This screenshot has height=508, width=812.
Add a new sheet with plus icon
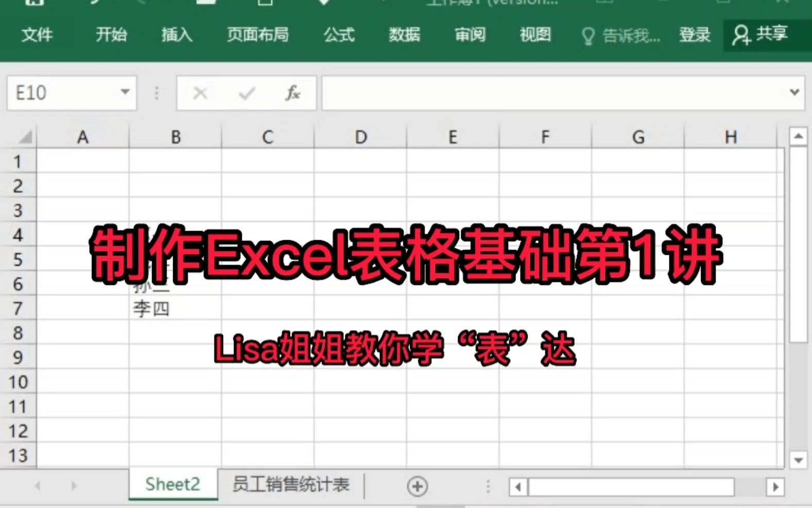click(417, 486)
